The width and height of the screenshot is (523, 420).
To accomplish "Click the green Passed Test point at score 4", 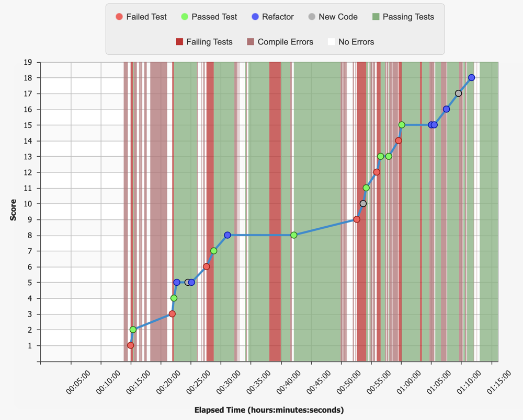I will click(174, 298).
